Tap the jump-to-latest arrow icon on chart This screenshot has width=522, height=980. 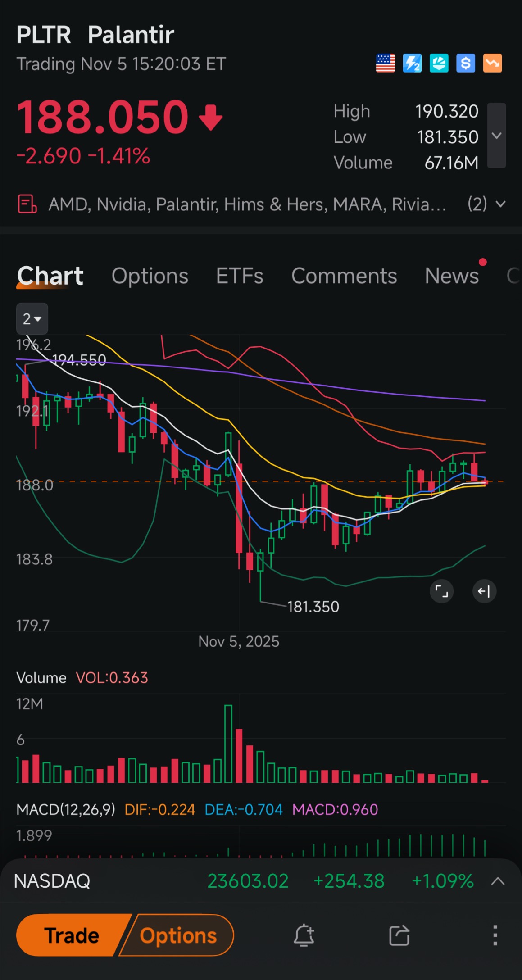coord(484,591)
